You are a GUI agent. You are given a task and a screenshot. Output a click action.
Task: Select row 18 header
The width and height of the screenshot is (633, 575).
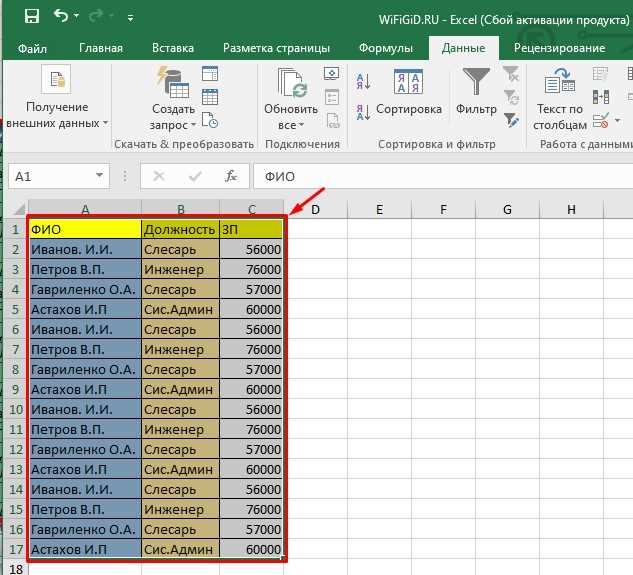click(15, 569)
